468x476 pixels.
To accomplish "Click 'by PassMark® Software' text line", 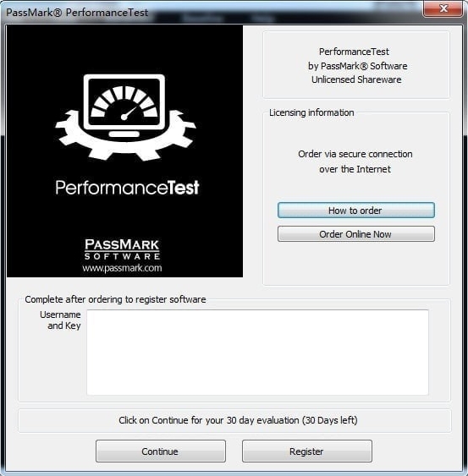I will coord(358,66).
